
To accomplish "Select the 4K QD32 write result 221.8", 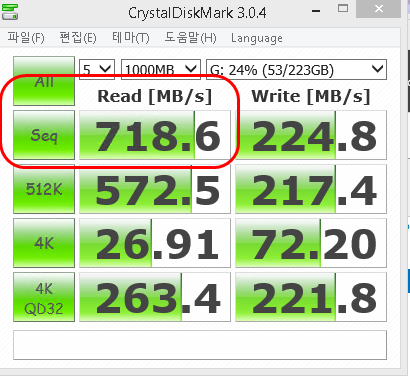I will coord(311,297).
